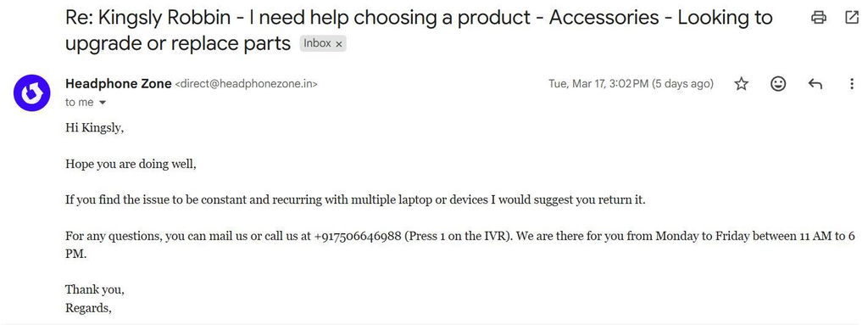Click the email subject line heading
The width and height of the screenshot is (868, 325).
click(419, 31)
